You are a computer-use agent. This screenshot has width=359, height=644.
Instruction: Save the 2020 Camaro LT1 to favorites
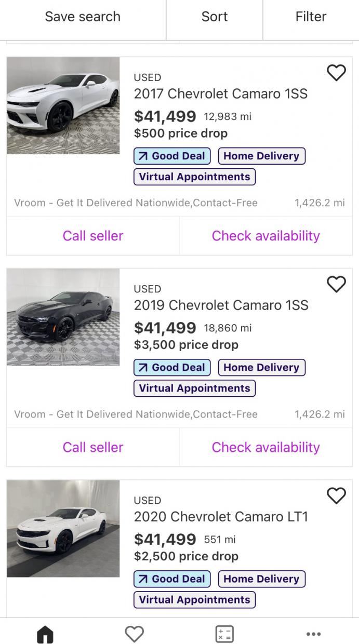[336, 495]
